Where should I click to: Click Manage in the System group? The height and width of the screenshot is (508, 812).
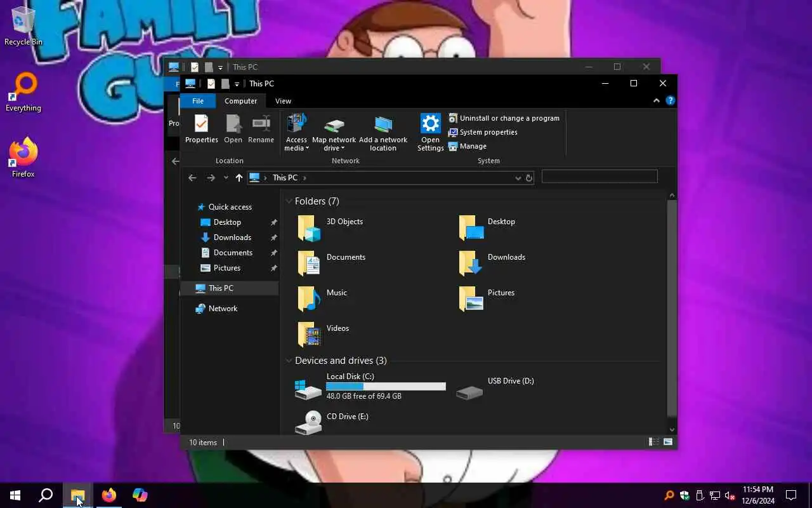coord(468,146)
